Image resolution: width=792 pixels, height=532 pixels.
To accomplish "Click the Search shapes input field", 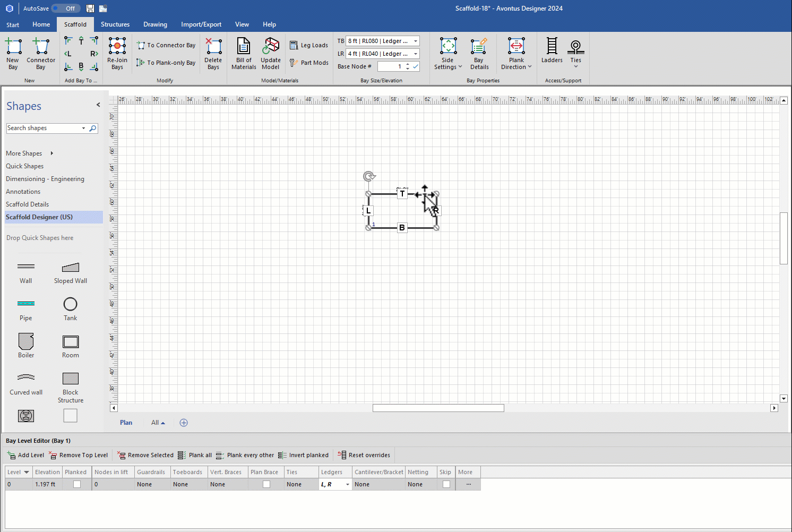I will point(44,128).
